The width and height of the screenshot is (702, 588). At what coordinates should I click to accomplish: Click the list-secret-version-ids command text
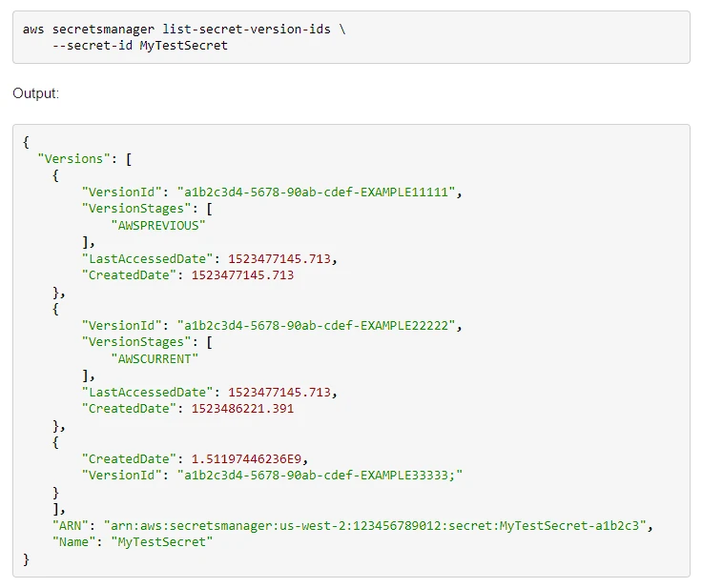click(x=246, y=30)
